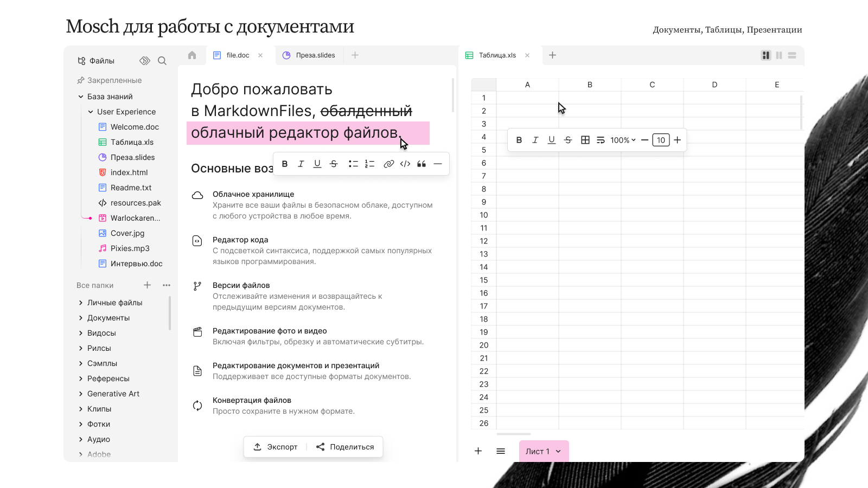The width and height of the screenshot is (868, 488).
Task: Open index.html in the file tree
Action: tap(129, 172)
